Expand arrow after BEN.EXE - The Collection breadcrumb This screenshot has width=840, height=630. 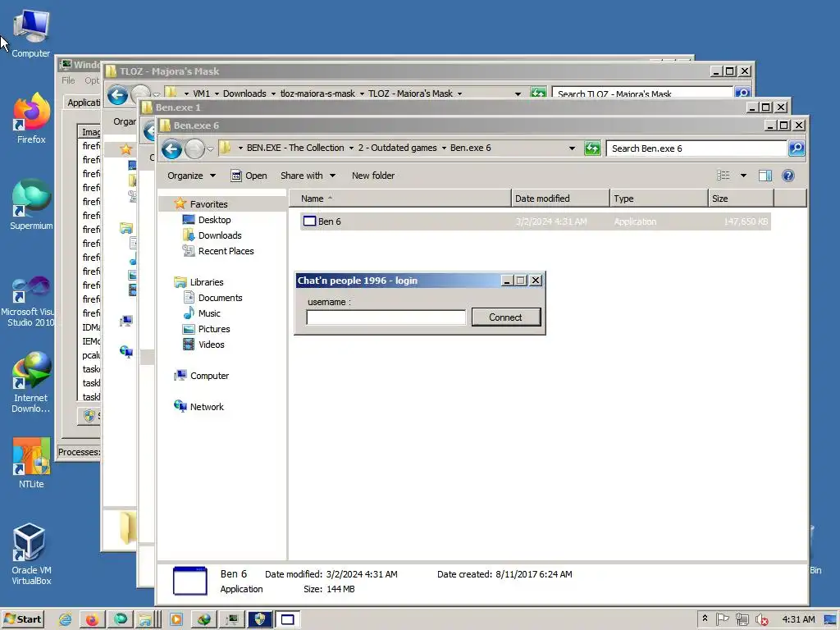[351, 148]
